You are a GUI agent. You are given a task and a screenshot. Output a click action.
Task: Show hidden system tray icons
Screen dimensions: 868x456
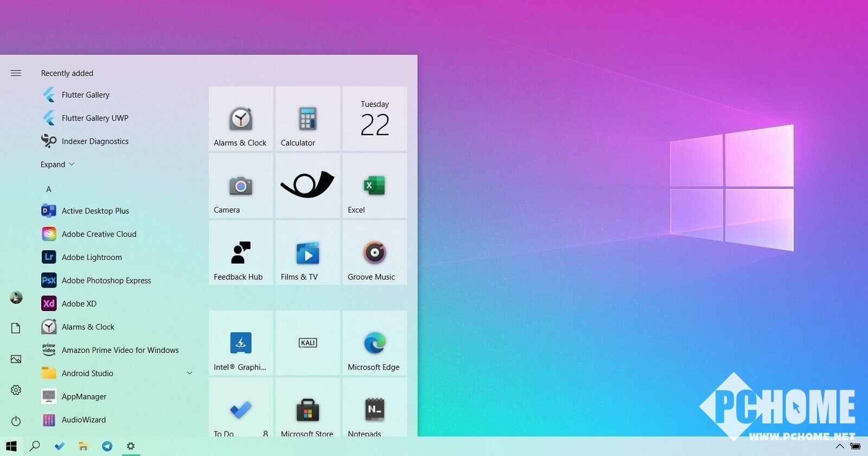click(839, 447)
